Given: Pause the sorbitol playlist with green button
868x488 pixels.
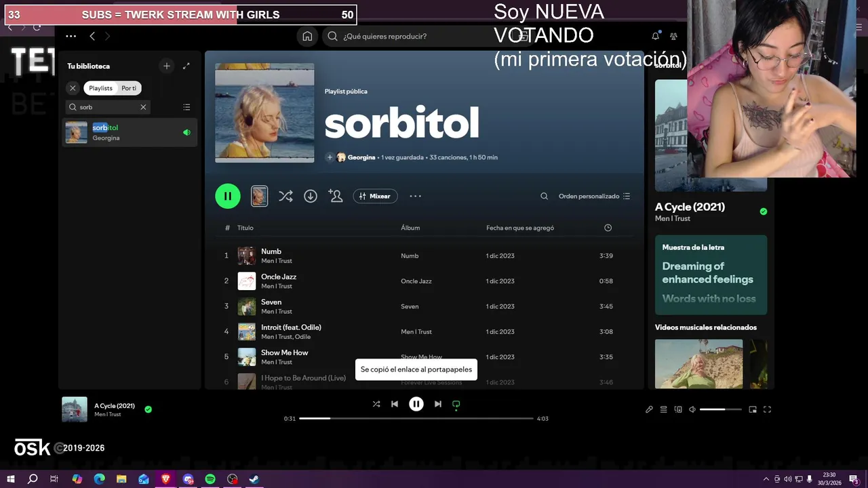Looking at the screenshot, I should (x=228, y=196).
